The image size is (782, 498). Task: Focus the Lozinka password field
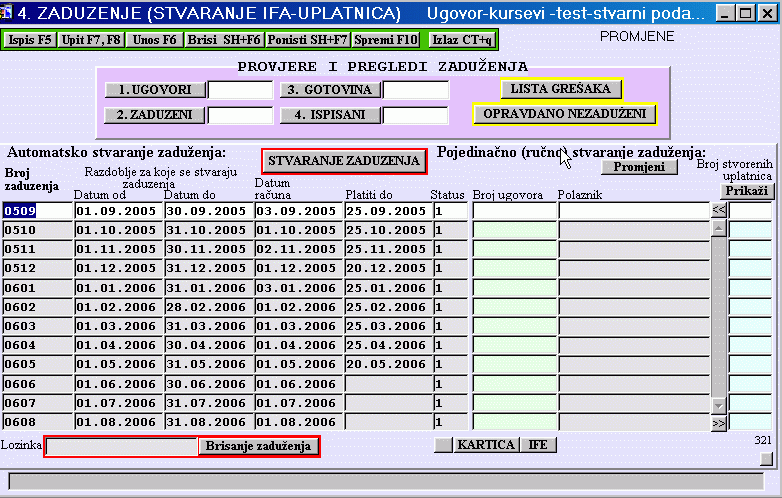click(x=122, y=446)
